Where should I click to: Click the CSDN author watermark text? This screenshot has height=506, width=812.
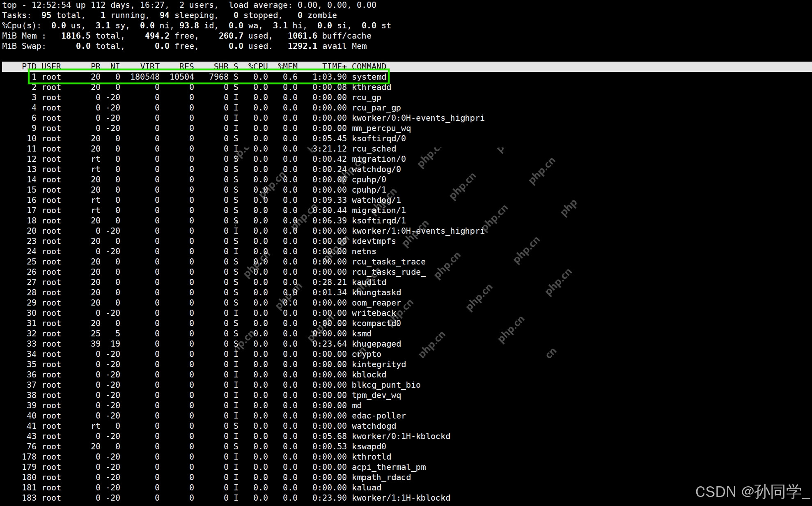click(752, 492)
